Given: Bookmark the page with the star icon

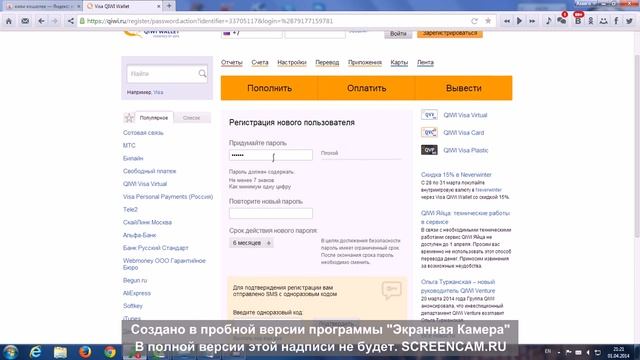Looking at the screenshot, I should [x=488, y=21].
